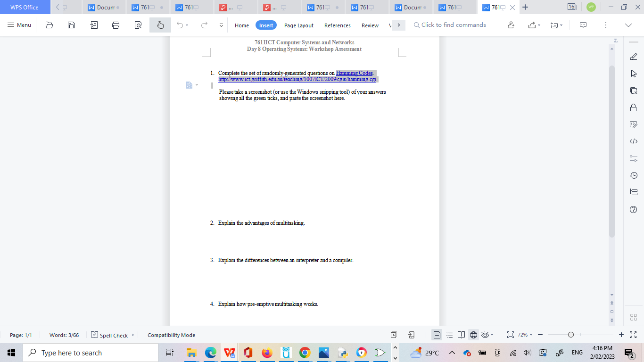Open the Help icon in the right sidebar

coord(633,209)
